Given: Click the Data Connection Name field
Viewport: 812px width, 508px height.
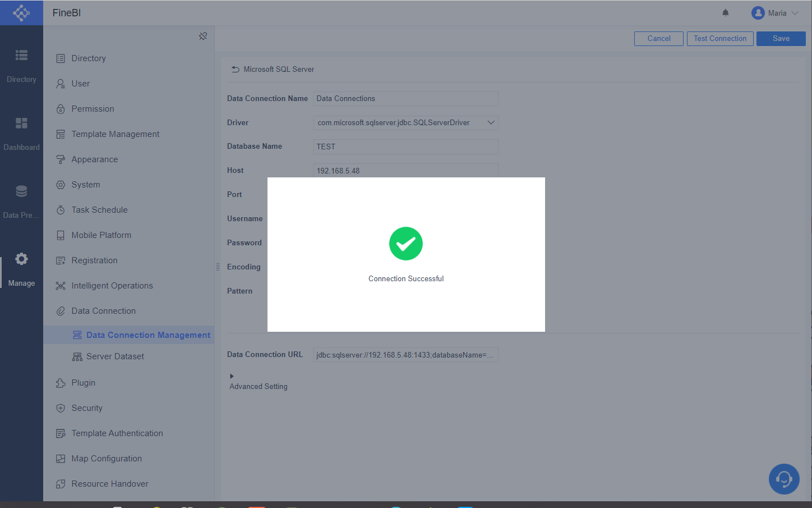Looking at the screenshot, I should coord(405,99).
